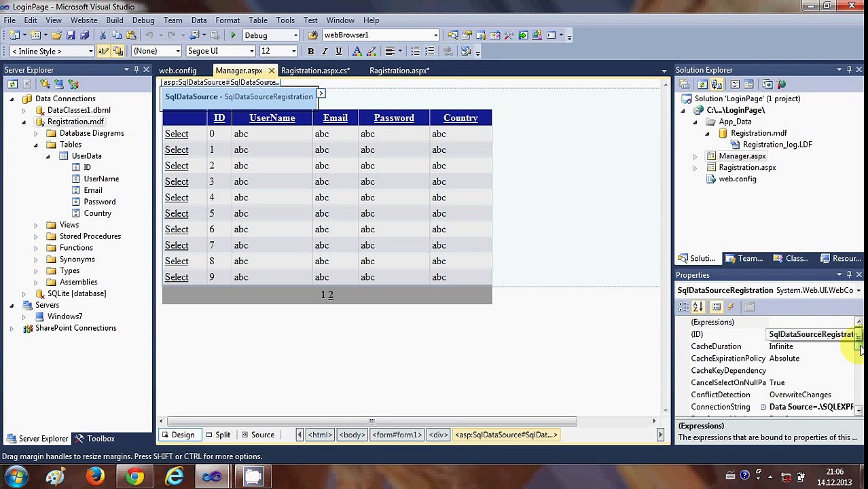Open the Segoe UI font dropdown
This screenshot has height=489, width=868.
tap(251, 52)
